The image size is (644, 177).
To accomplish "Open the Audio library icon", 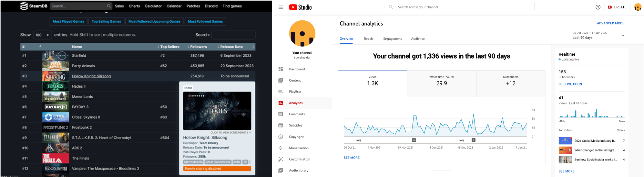I will coord(281,171).
